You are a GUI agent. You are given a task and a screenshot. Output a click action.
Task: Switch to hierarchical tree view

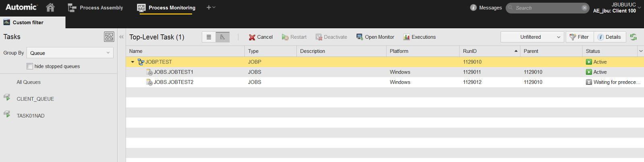[222, 37]
